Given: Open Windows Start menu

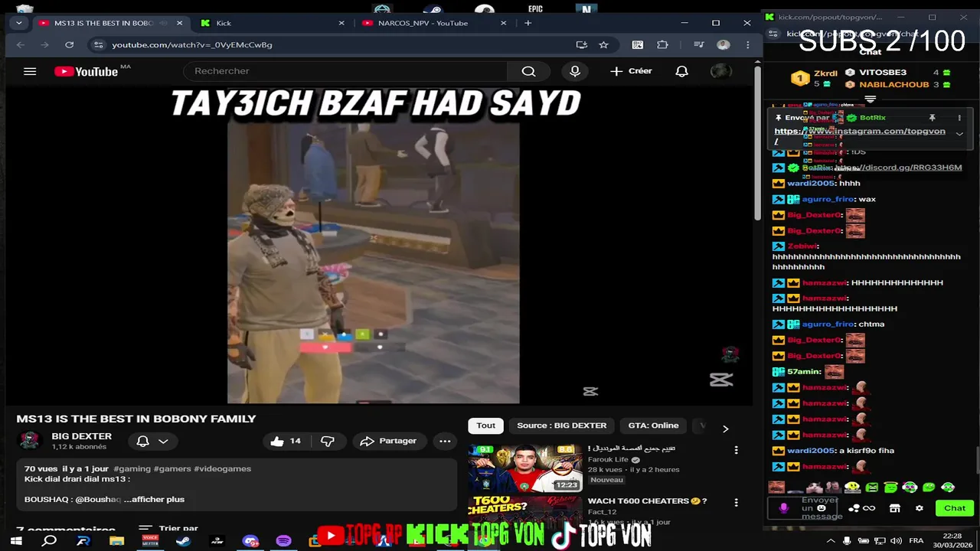Looking at the screenshot, I should (15, 541).
